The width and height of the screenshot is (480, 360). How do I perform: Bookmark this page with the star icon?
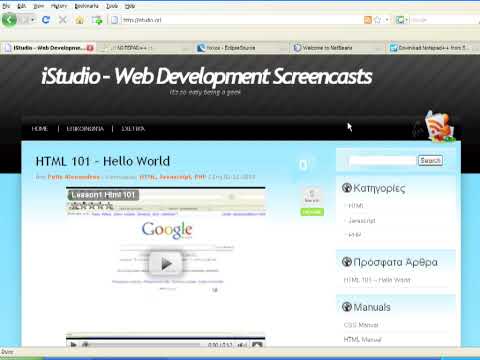pos(378,20)
